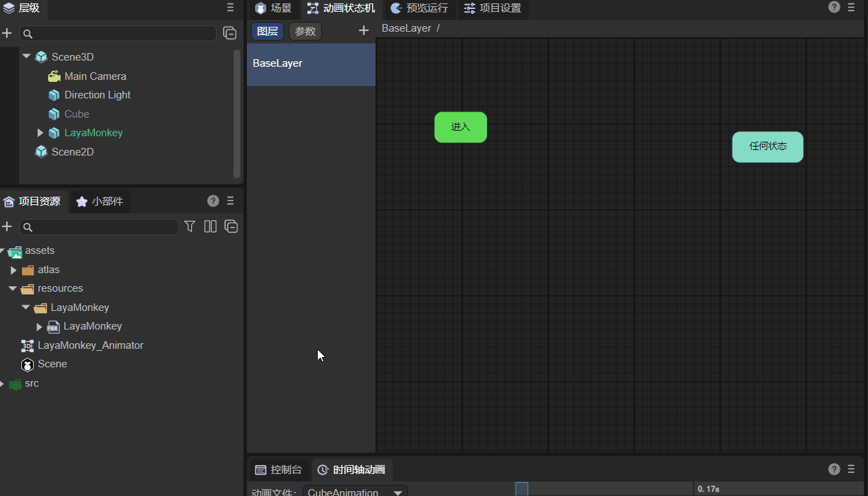Select LayaMonkey_Animator asset in project
The image size is (868, 496).
[90, 345]
